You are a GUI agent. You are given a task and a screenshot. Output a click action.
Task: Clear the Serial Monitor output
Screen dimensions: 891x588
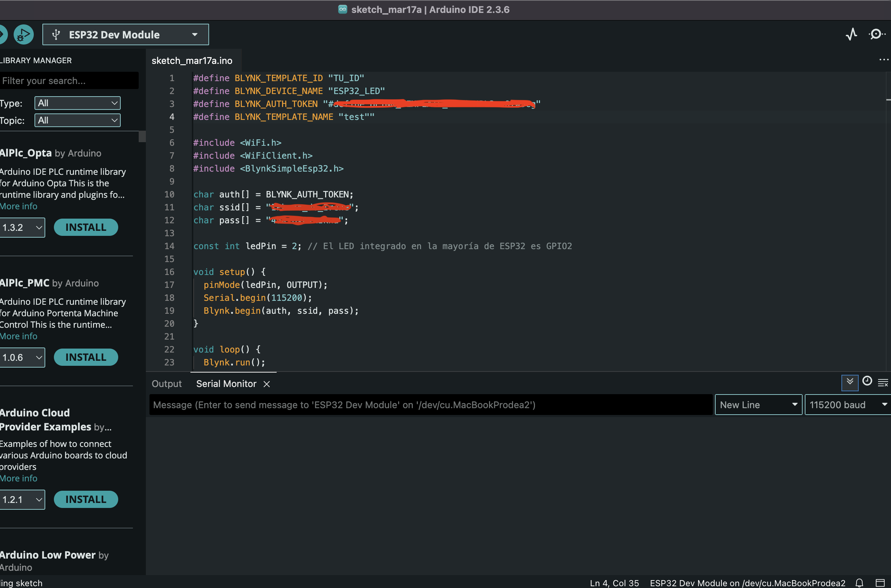click(x=883, y=383)
